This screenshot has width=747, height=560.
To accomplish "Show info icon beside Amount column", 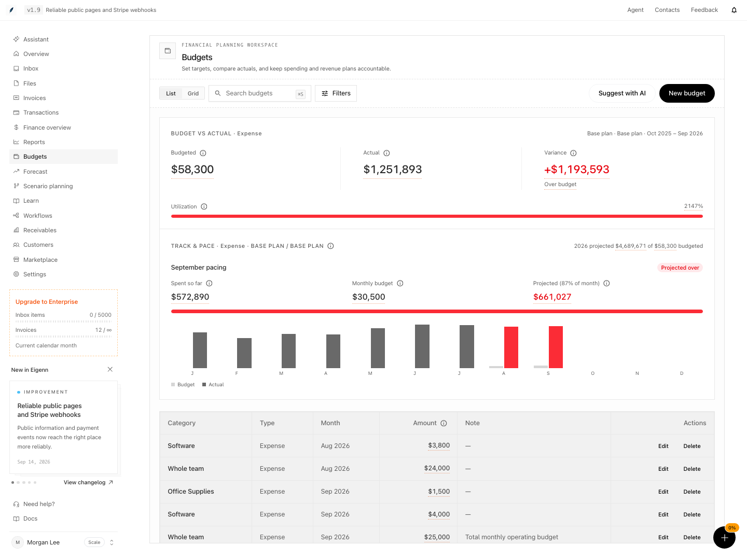I will [x=444, y=423].
